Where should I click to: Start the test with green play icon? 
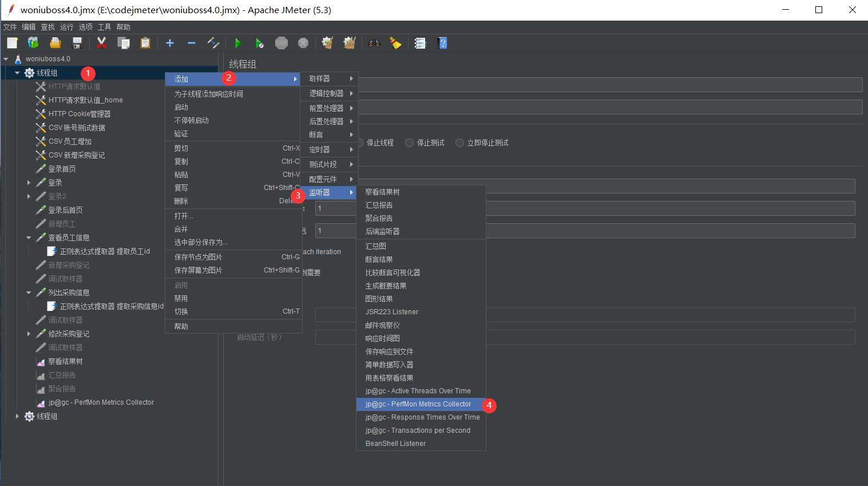pos(238,43)
